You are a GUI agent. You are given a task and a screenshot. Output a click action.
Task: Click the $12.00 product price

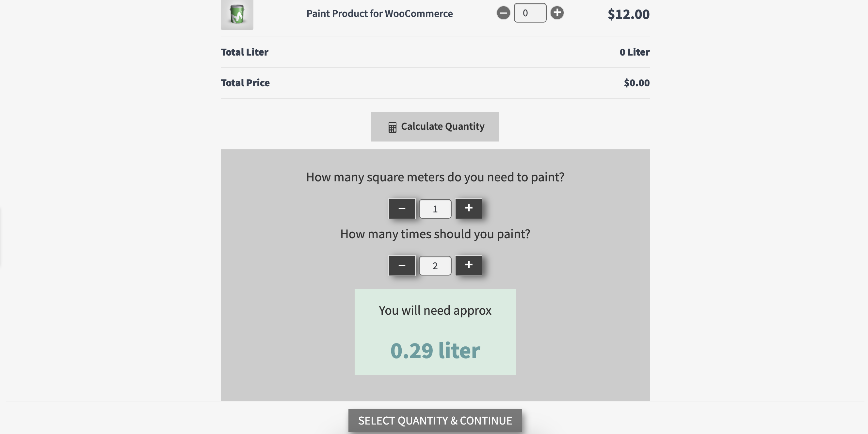tap(628, 14)
